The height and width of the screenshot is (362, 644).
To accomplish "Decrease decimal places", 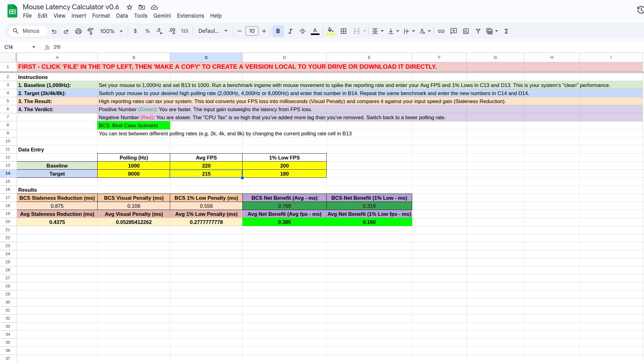I will [159, 31].
